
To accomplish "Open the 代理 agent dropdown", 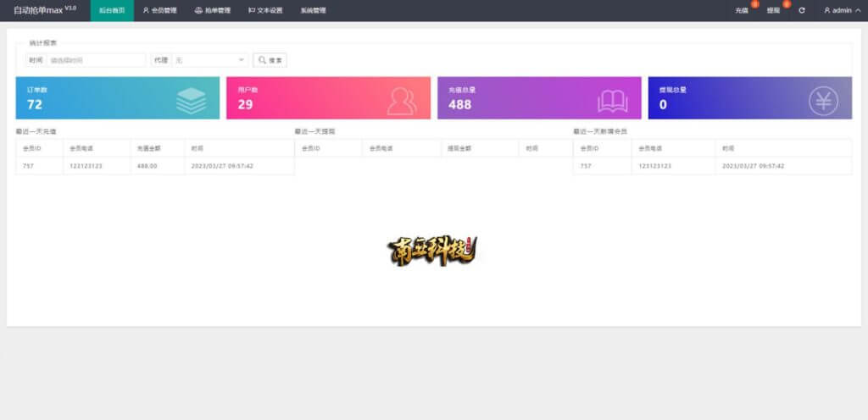I will (x=210, y=60).
